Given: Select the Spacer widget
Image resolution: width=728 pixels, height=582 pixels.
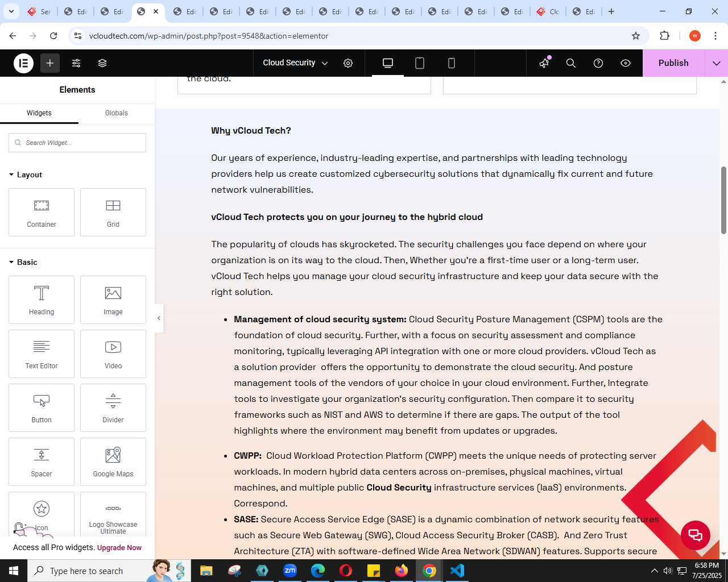Looking at the screenshot, I should click(x=42, y=462).
